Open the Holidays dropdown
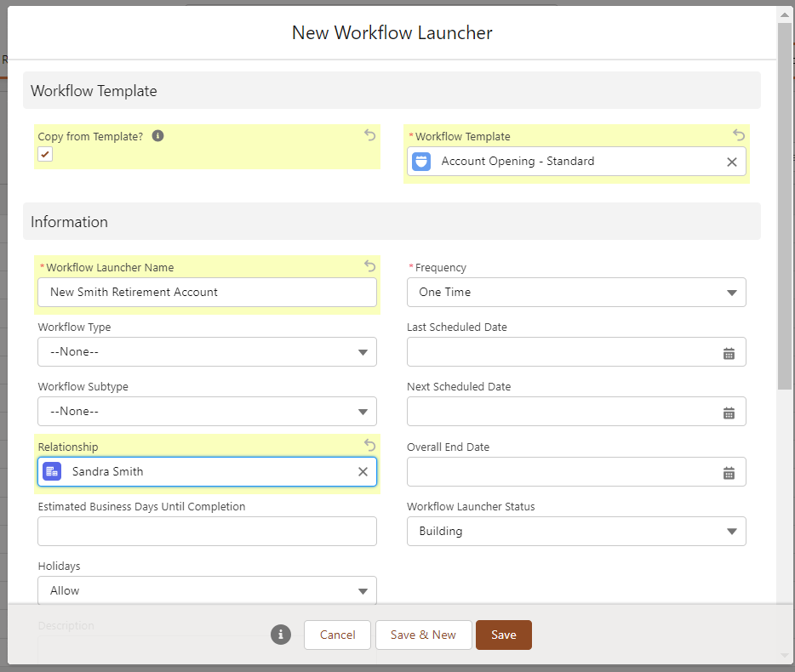Screen dimensions: 795x672 click(x=207, y=590)
